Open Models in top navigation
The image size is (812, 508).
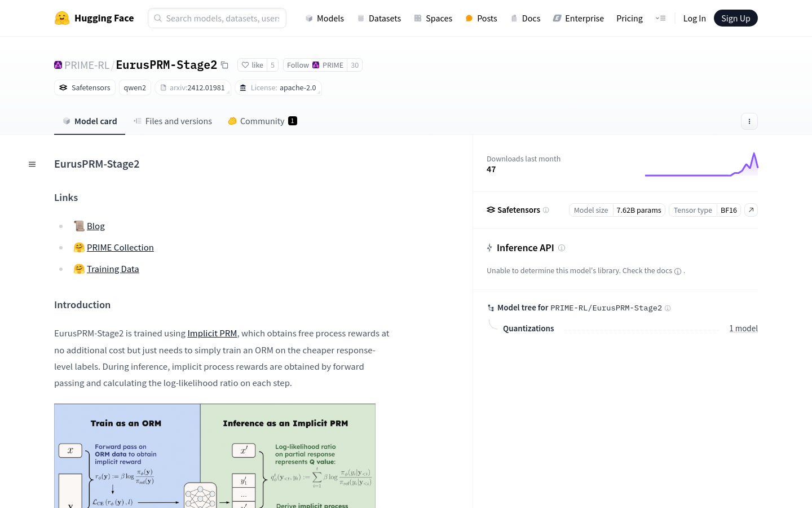pos(325,18)
